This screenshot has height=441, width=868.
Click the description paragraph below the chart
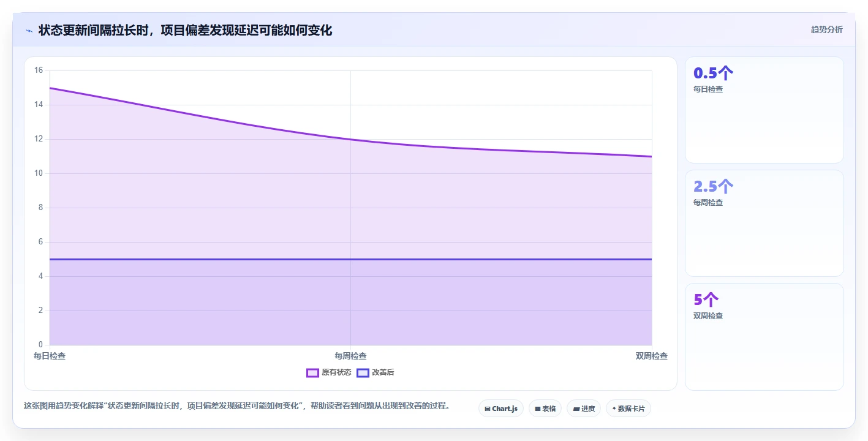coord(237,405)
